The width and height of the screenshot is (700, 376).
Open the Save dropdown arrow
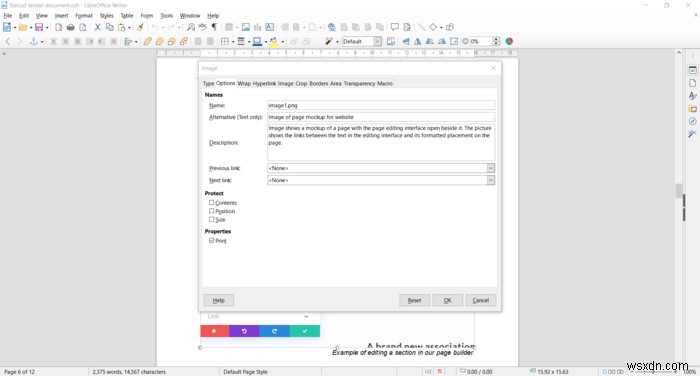[47, 28]
